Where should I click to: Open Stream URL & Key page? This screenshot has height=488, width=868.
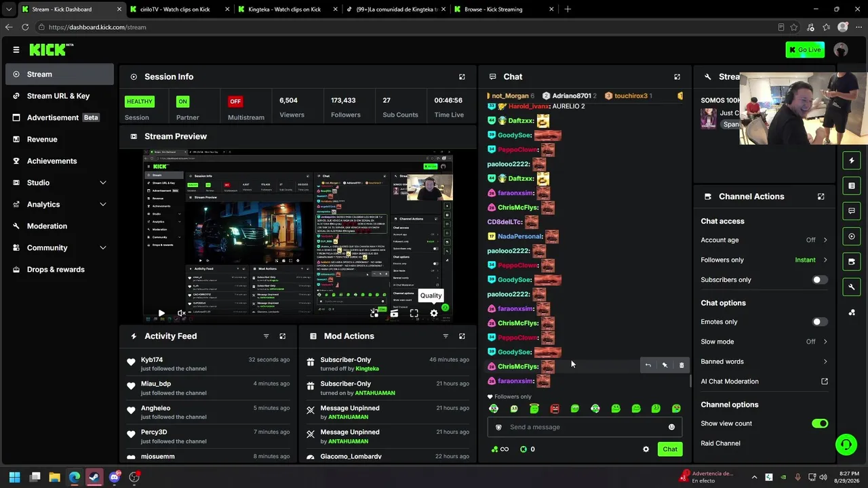(x=60, y=96)
